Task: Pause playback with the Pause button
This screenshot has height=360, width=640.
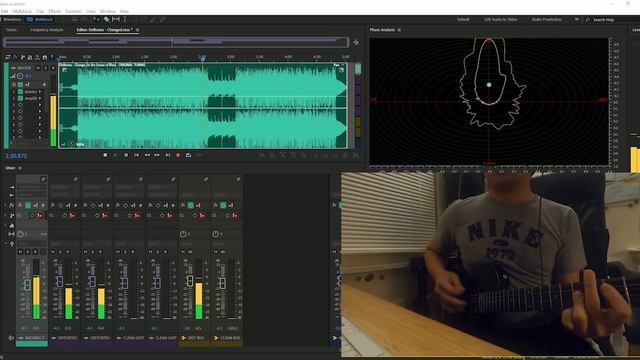Action: click(126, 155)
